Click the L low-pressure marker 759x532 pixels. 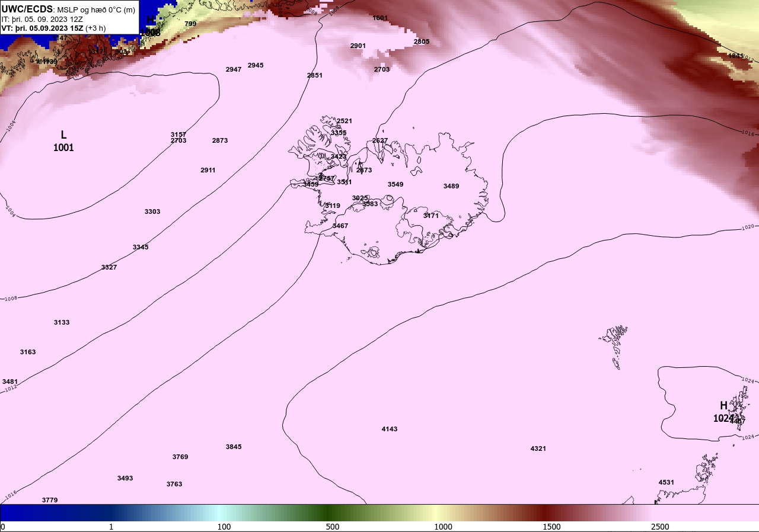(64, 135)
